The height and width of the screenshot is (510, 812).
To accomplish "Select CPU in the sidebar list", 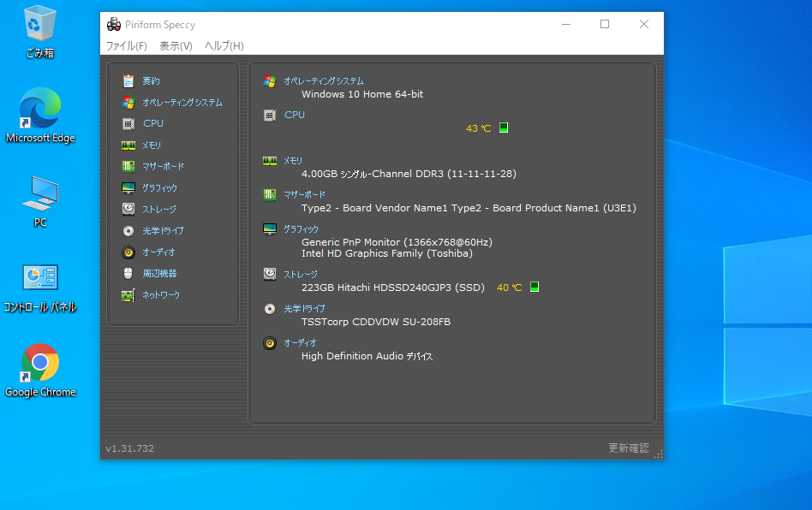I will click(x=153, y=123).
